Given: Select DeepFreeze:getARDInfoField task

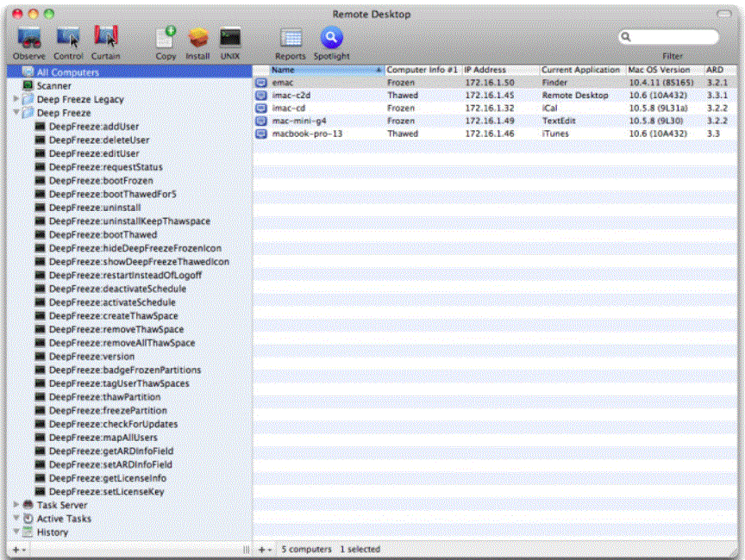Looking at the screenshot, I should 110,451.
